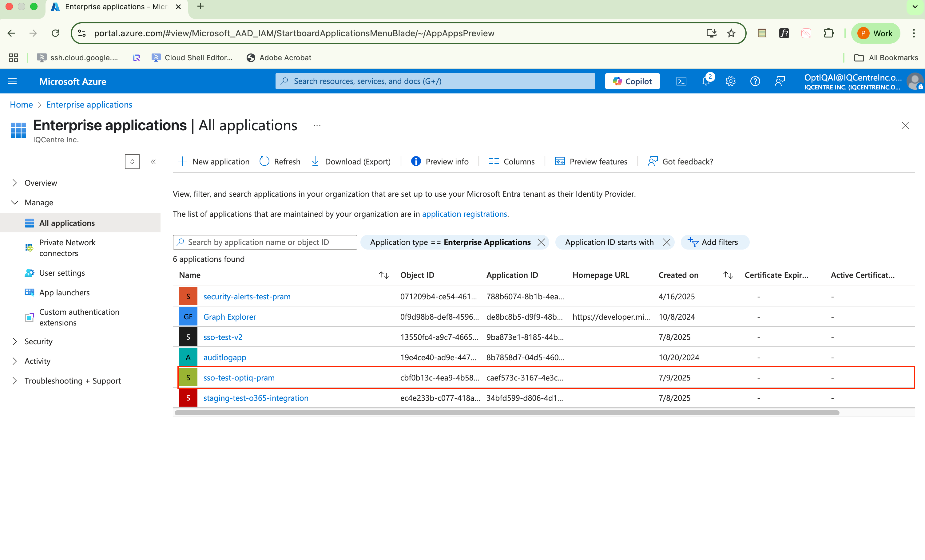This screenshot has width=925, height=560.
Task: Remove the Application type filter
Action: [x=541, y=242]
